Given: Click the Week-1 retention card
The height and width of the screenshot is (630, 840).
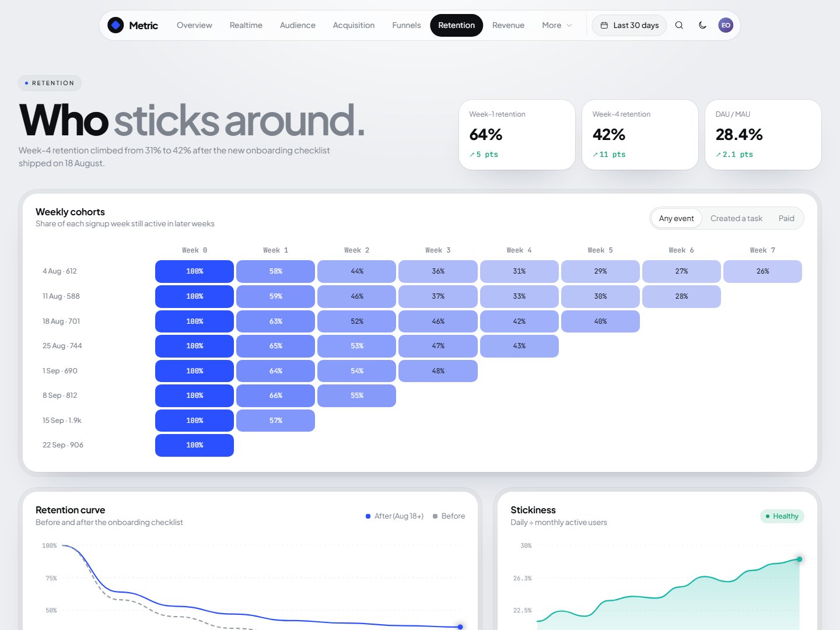Looking at the screenshot, I should click(x=517, y=135).
